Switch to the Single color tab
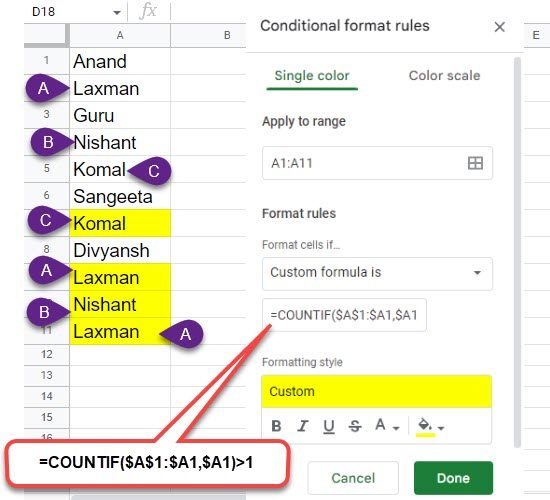550x500 pixels. [312, 76]
